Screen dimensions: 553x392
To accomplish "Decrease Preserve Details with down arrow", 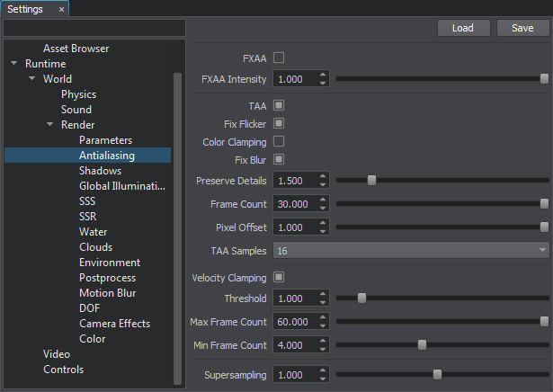I will tap(323, 184).
